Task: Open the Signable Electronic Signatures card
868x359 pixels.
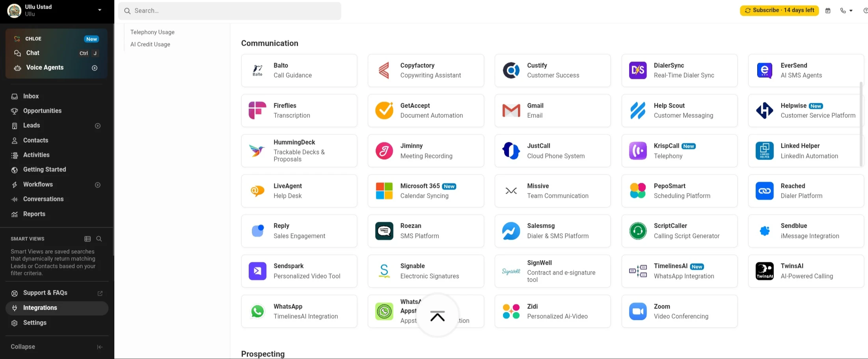Action: pyautogui.click(x=426, y=271)
